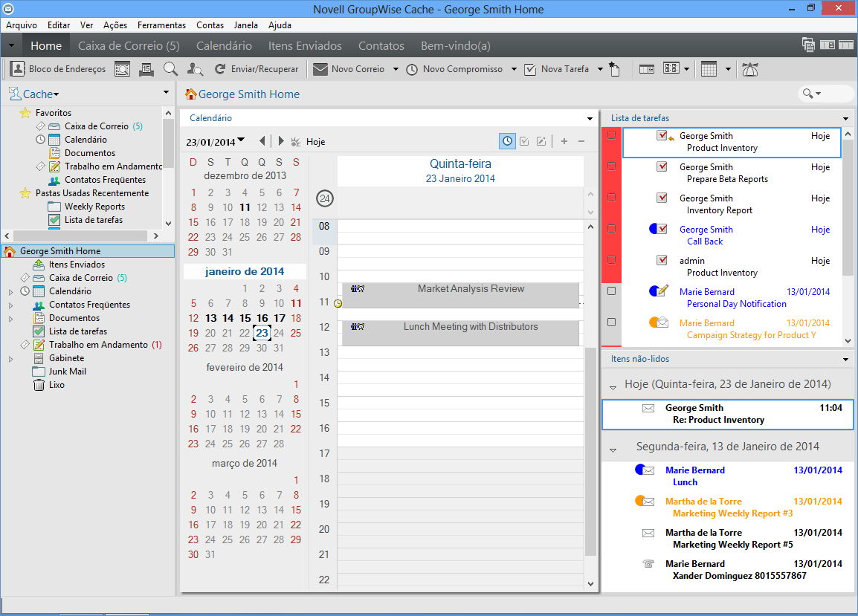Click the calendar note pencil icon
Screen dimensions: 858x616
click(541, 141)
